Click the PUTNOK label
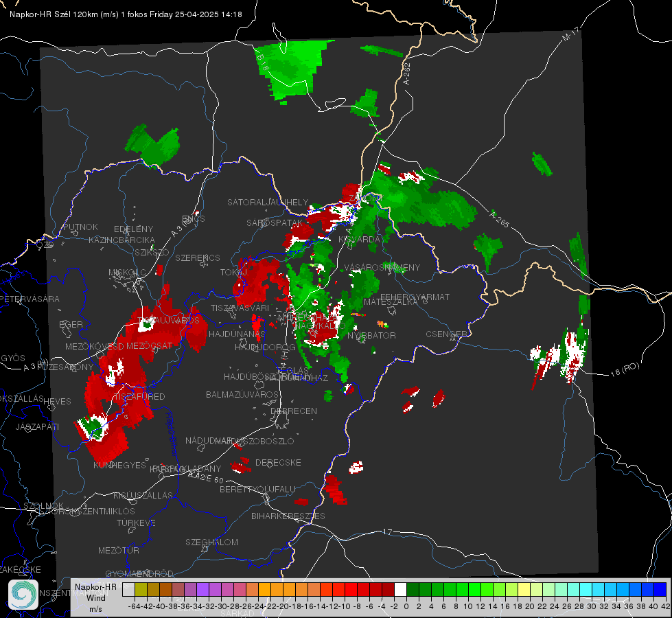 (x=80, y=227)
